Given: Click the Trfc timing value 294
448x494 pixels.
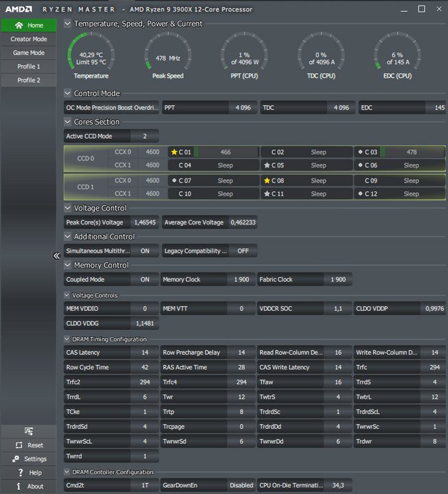Looking at the screenshot, I should click(x=434, y=367).
